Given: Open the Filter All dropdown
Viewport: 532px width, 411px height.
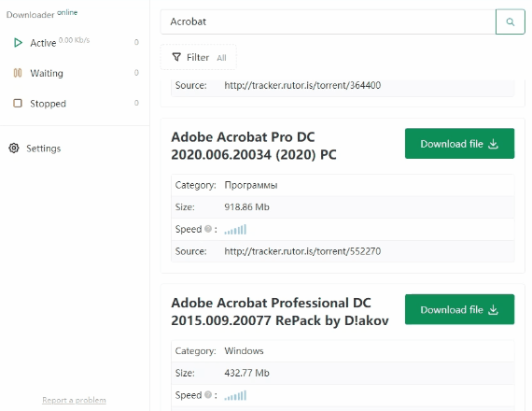Looking at the screenshot, I should coord(199,57).
